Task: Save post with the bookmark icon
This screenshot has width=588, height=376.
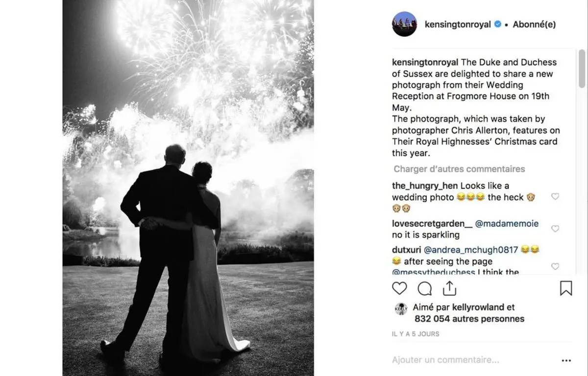Action: pos(566,288)
